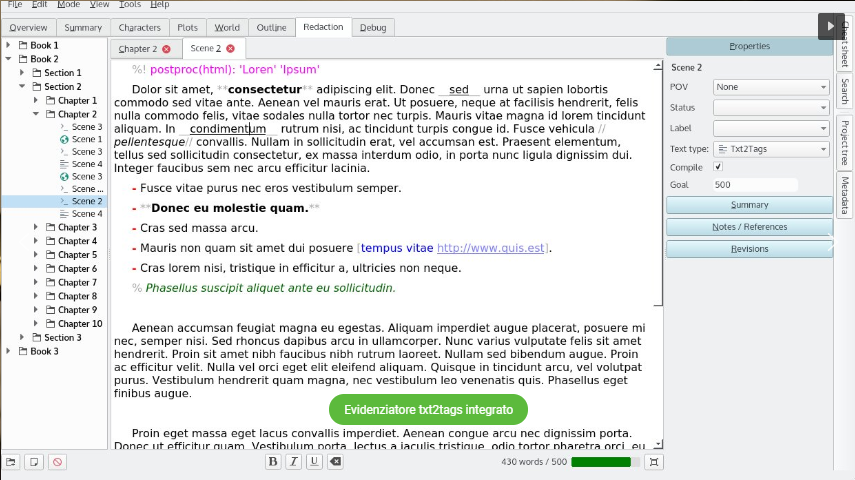Click the globe icon next to Scene 1
This screenshot has width=855, height=480.
coord(64,139)
